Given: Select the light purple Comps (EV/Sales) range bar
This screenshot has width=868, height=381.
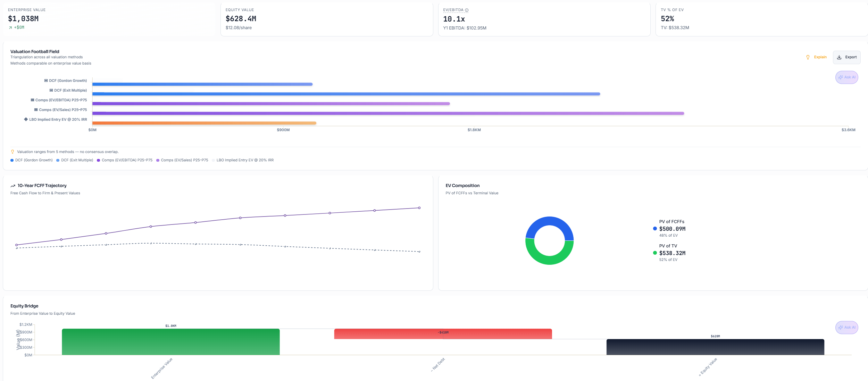Looking at the screenshot, I should (x=388, y=113).
